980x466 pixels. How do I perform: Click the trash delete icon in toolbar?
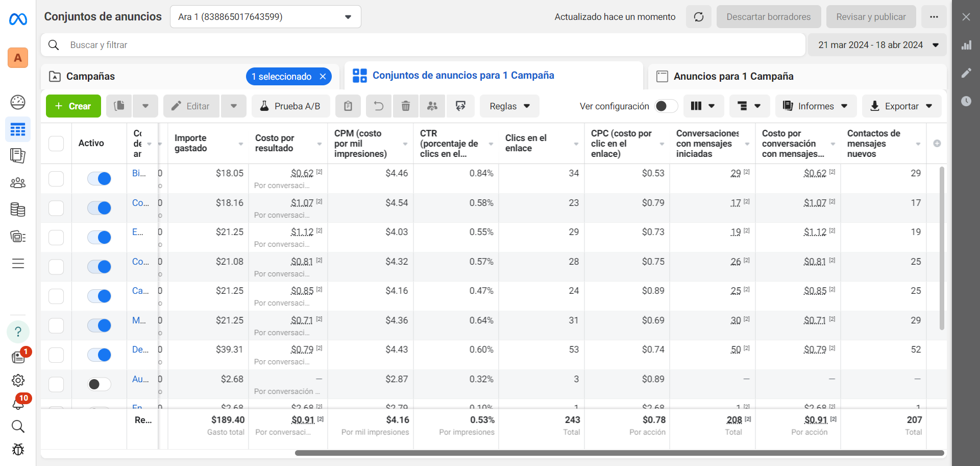point(405,106)
